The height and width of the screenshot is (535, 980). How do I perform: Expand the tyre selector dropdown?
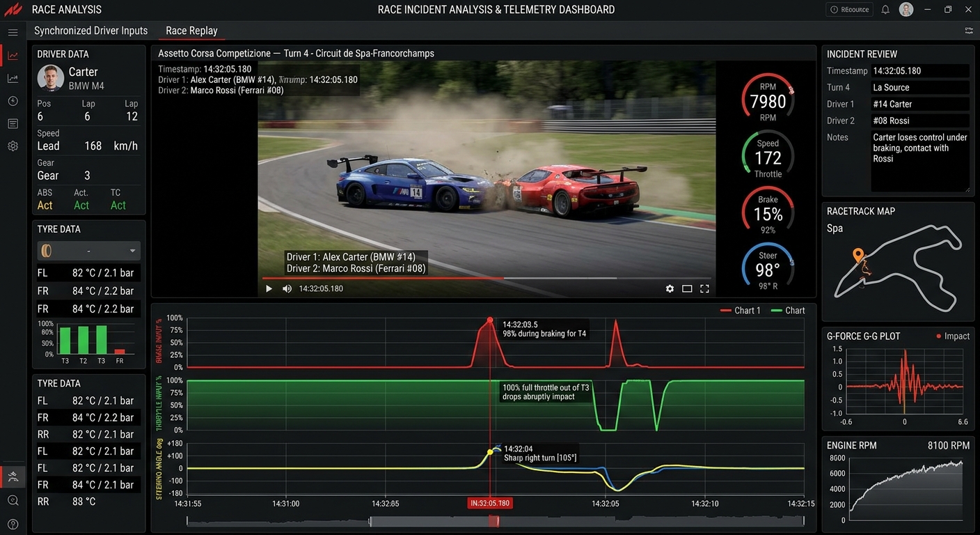click(89, 251)
